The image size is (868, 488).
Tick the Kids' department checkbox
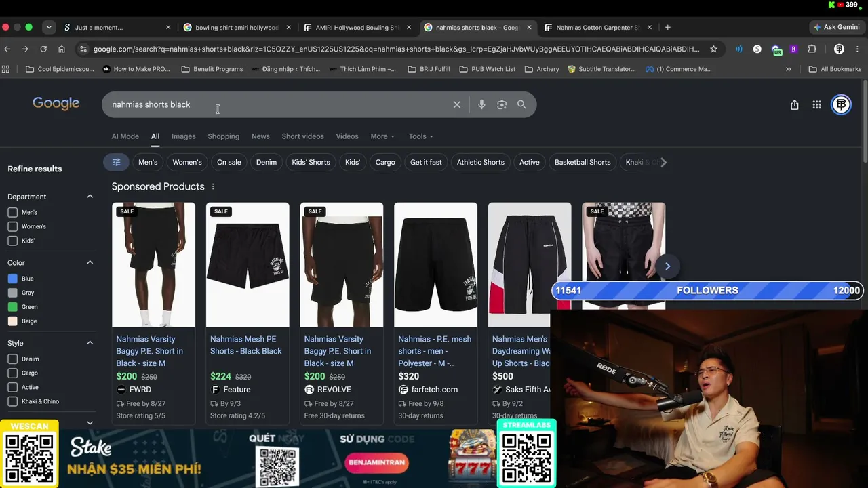(12, 241)
